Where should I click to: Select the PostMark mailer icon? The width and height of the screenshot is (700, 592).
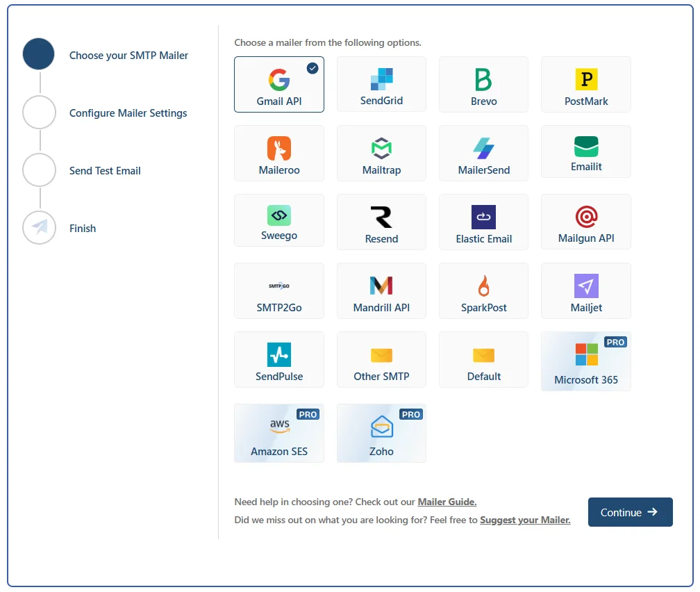coord(585,84)
